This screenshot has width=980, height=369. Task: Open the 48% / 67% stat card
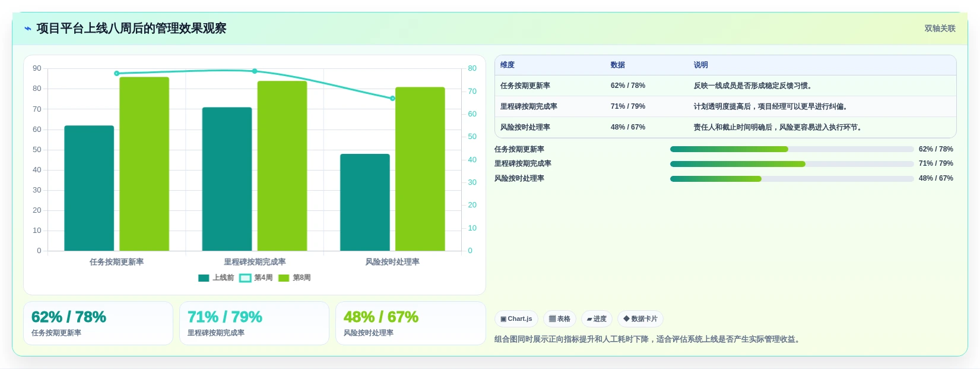(411, 323)
